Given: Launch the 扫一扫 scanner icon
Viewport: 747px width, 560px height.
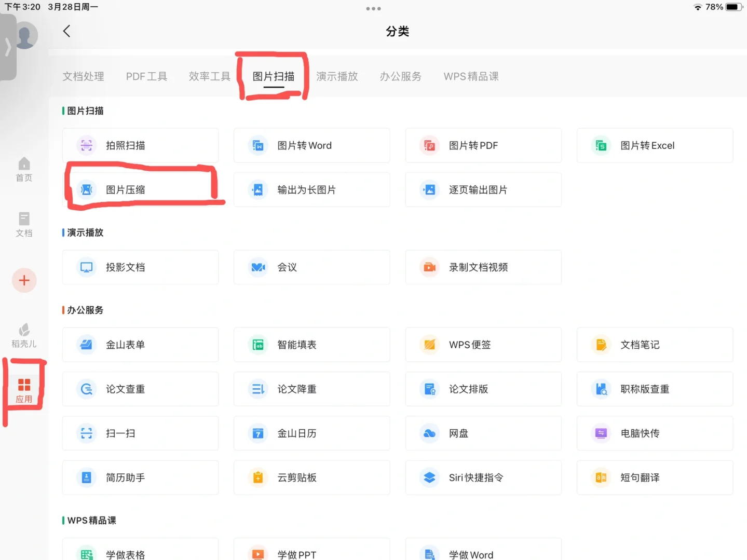Looking at the screenshot, I should (x=87, y=433).
